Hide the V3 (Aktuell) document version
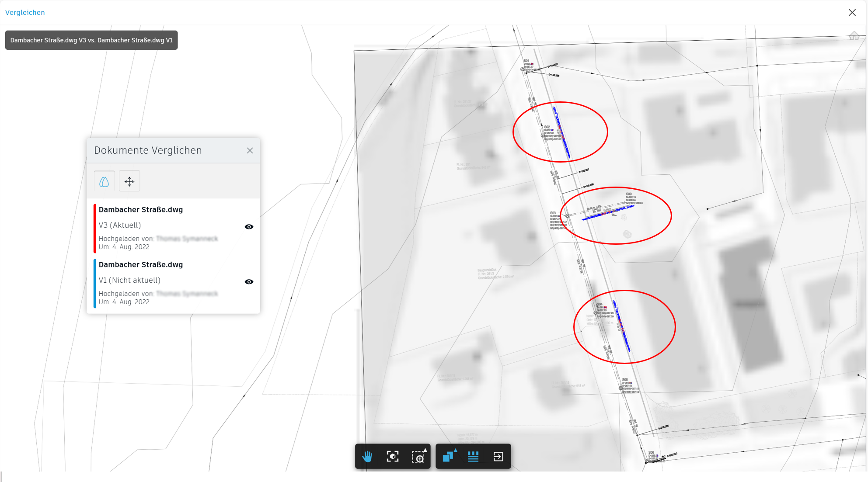The height and width of the screenshot is (482, 868). (x=249, y=227)
